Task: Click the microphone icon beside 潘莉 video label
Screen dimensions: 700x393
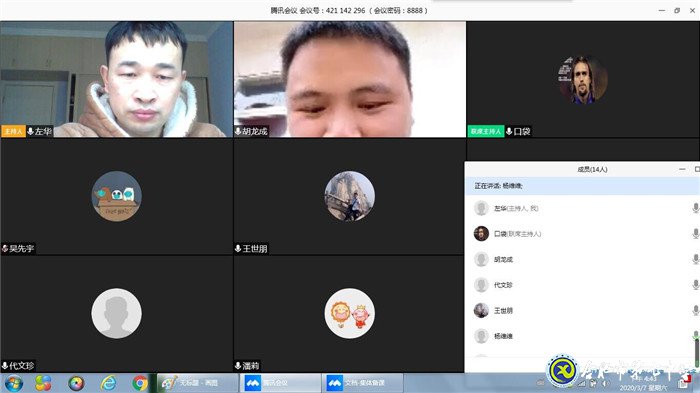Action: [238, 366]
